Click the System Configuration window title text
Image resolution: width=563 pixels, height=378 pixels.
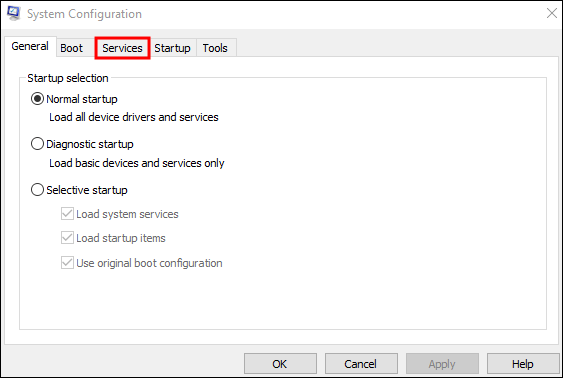point(84,14)
